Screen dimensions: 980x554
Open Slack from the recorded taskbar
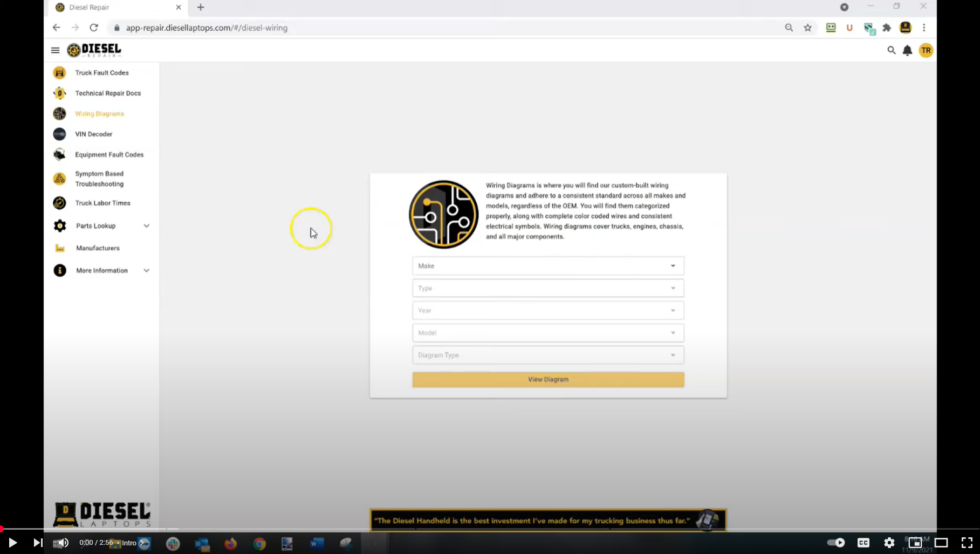pyautogui.click(x=173, y=544)
